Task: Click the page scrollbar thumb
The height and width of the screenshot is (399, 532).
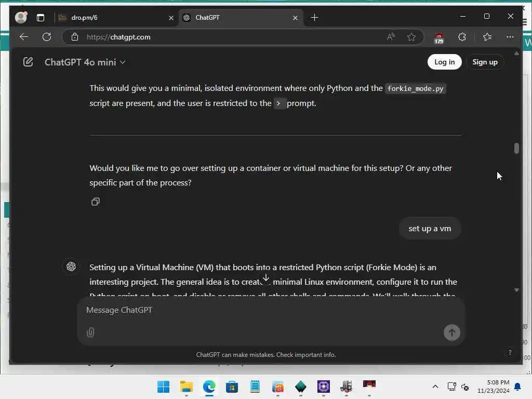Action: click(516, 148)
